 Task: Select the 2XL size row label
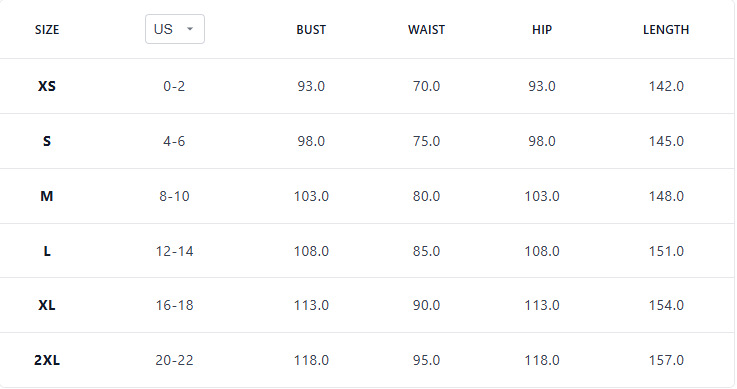click(x=47, y=360)
